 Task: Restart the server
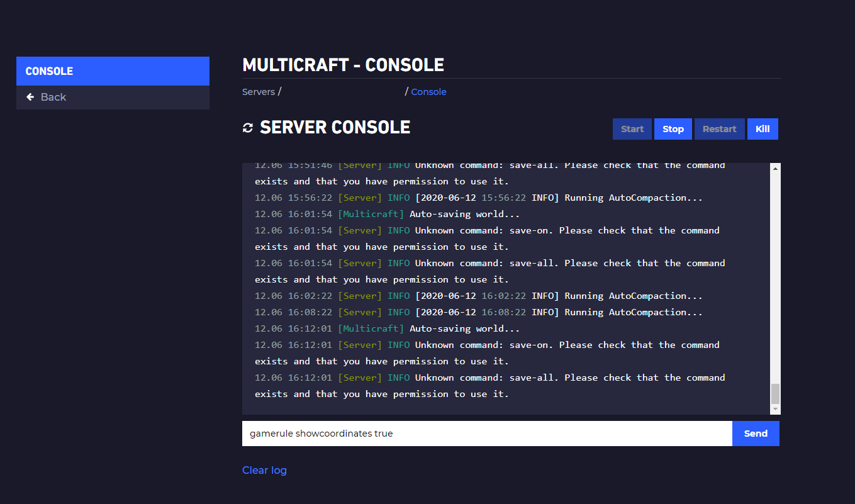pos(719,128)
